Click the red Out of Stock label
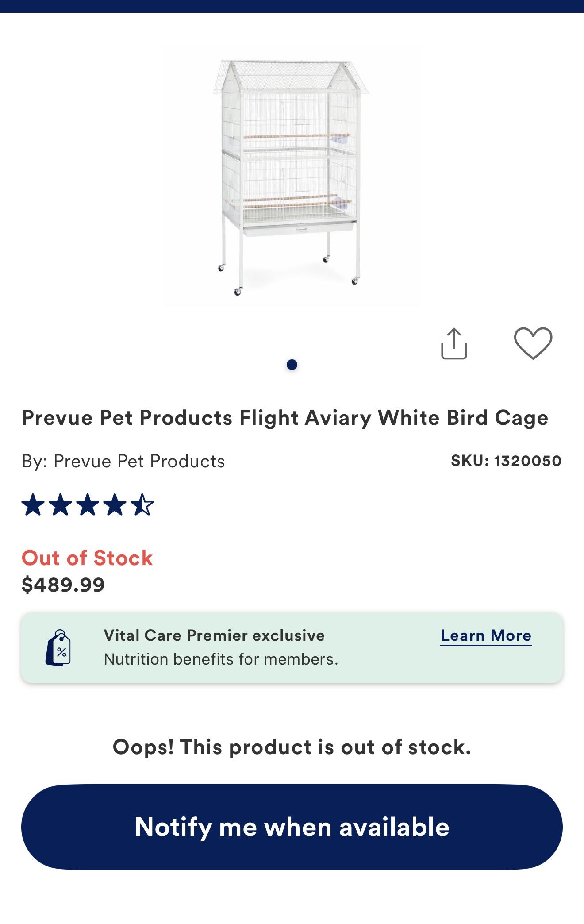 tap(87, 558)
